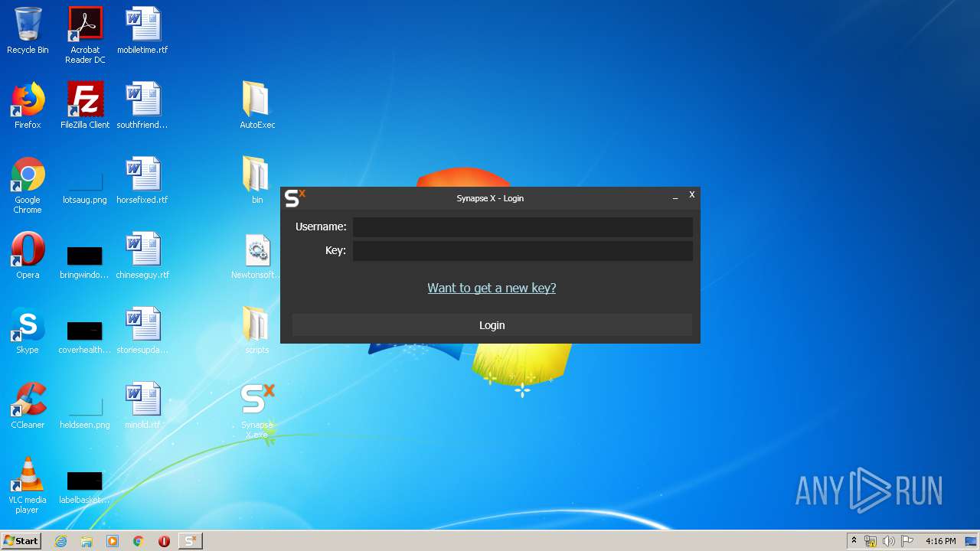Select the southfriend document icon

(142, 106)
